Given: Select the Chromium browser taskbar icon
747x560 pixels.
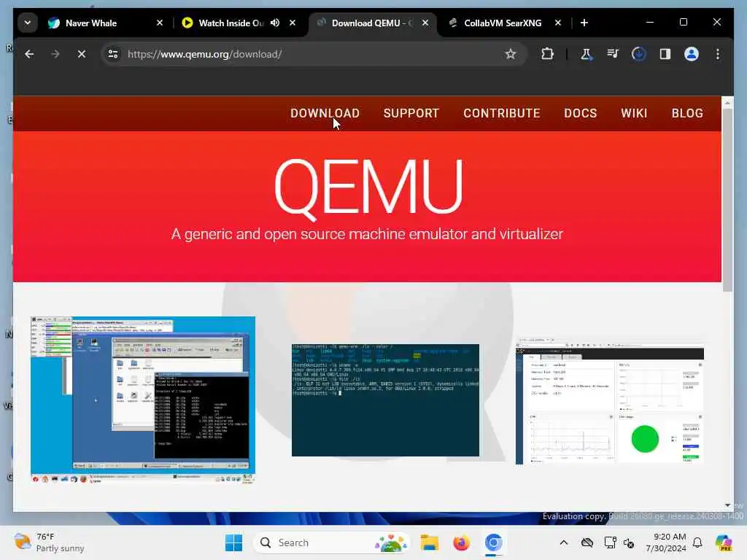Looking at the screenshot, I should point(494,542).
